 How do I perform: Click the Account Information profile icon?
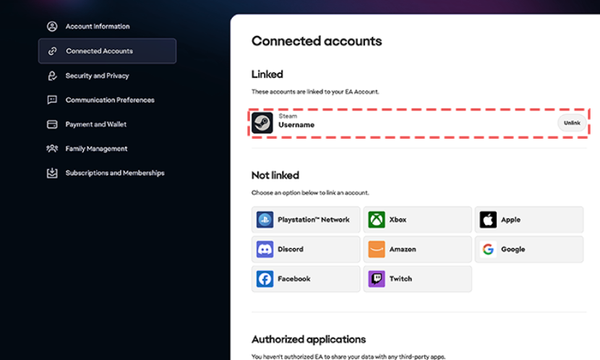[x=52, y=26]
